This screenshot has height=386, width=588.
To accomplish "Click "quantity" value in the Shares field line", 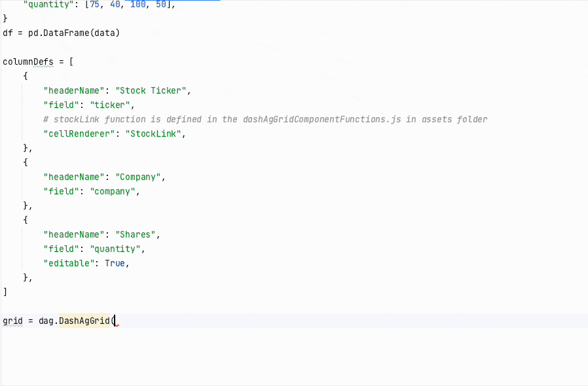I will (115, 249).
